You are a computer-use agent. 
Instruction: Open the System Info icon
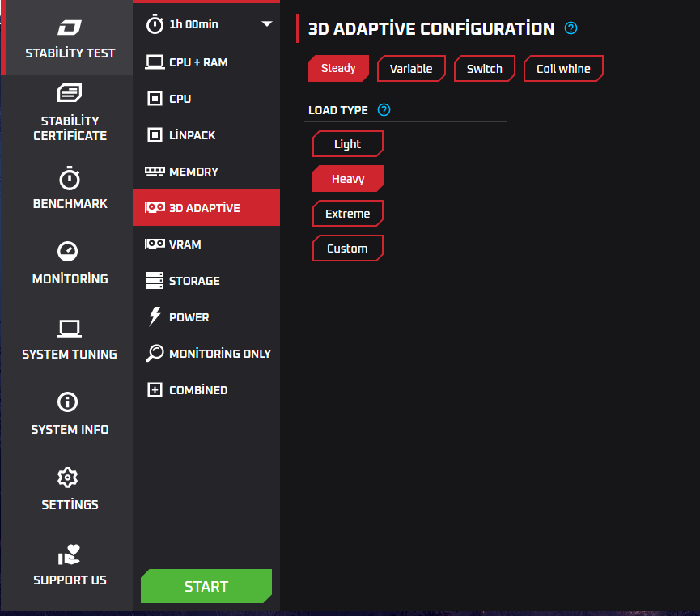point(67,401)
